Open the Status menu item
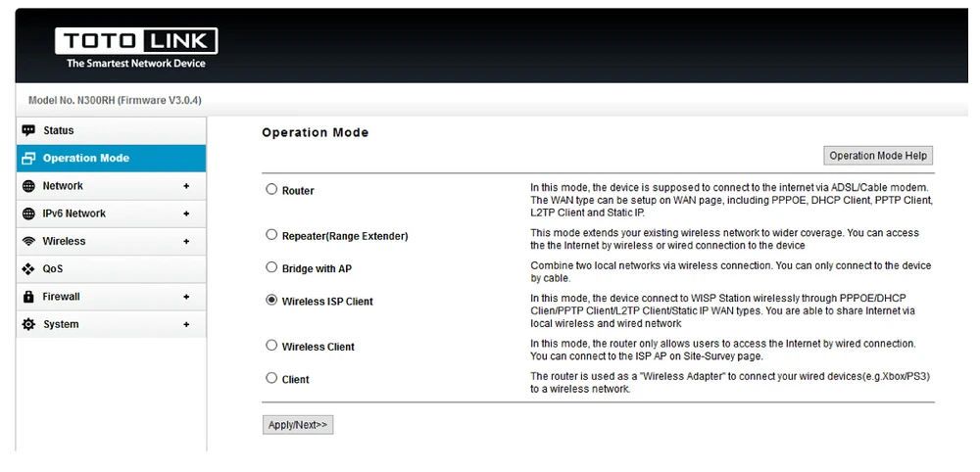Screen dimensions: 980x472 coord(59,130)
